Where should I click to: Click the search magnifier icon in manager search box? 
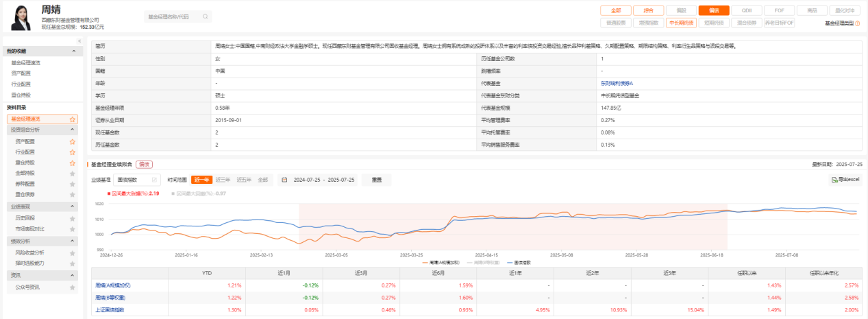tap(205, 16)
